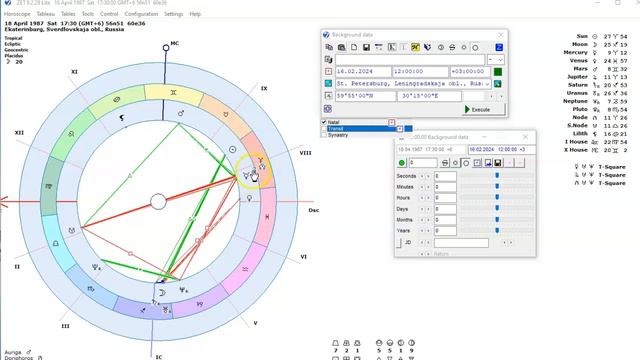This screenshot has width=640, height=360.
Task: Click the database camera icon in Background data toolbar
Action: point(342,47)
